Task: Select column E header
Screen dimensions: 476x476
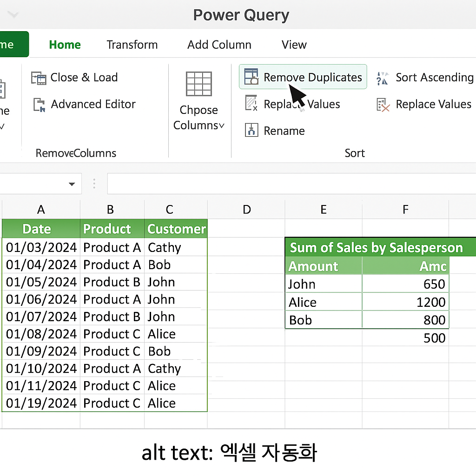Action: pyautogui.click(x=324, y=210)
